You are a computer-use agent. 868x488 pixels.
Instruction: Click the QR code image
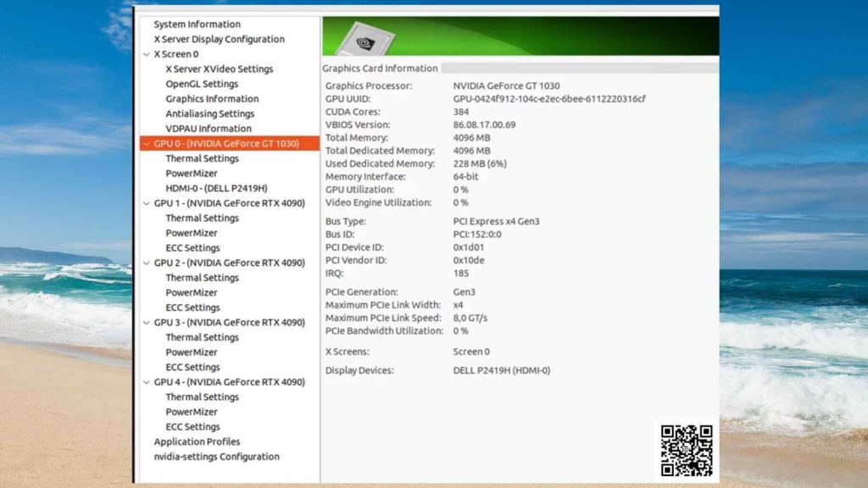pyautogui.click(x=687, y=451)
